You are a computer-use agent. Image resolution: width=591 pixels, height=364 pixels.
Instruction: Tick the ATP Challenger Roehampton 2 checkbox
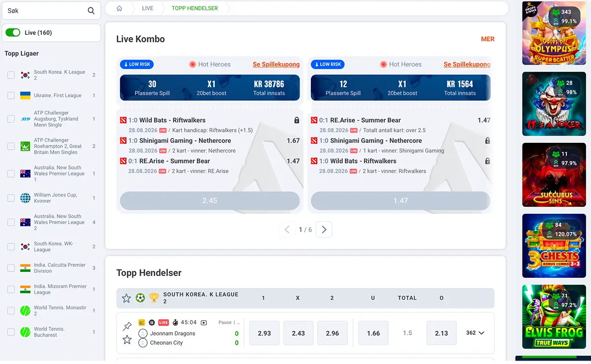point(11,146)
